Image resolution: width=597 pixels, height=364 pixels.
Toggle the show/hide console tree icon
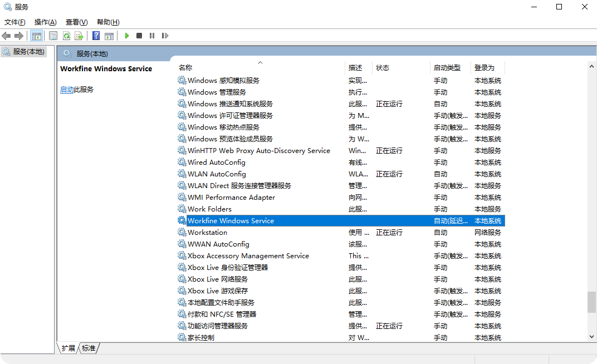[37, 36]
